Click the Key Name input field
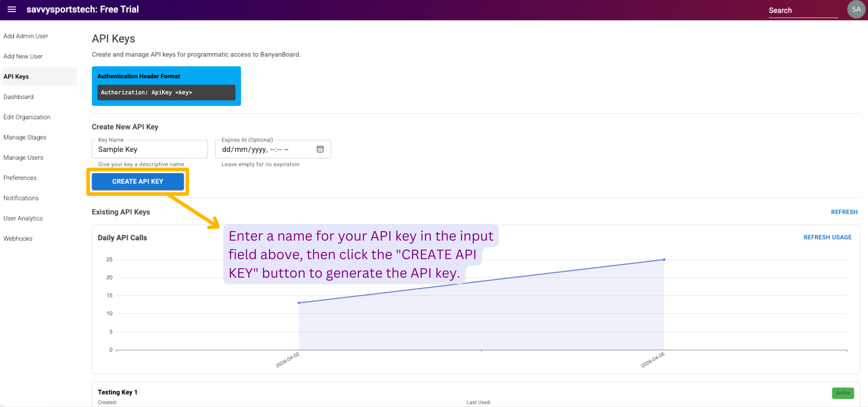Image resolution: width=868 pixels, height=407 pixels. [149, 149]
